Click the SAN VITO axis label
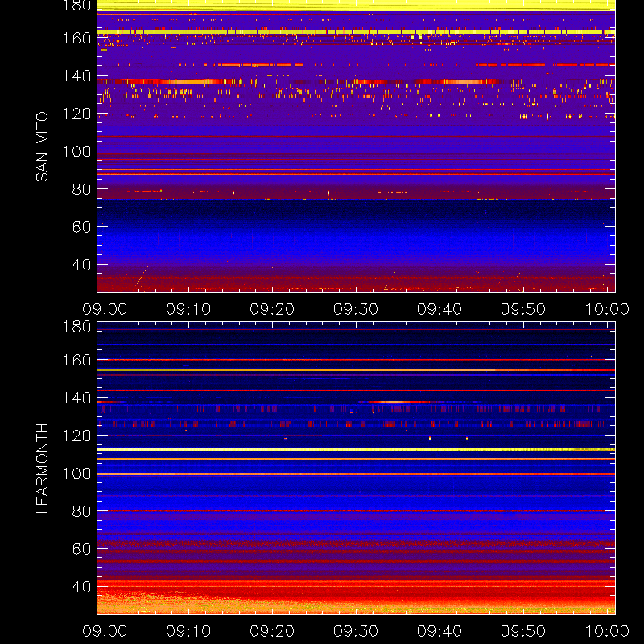 tap(42, 147)
